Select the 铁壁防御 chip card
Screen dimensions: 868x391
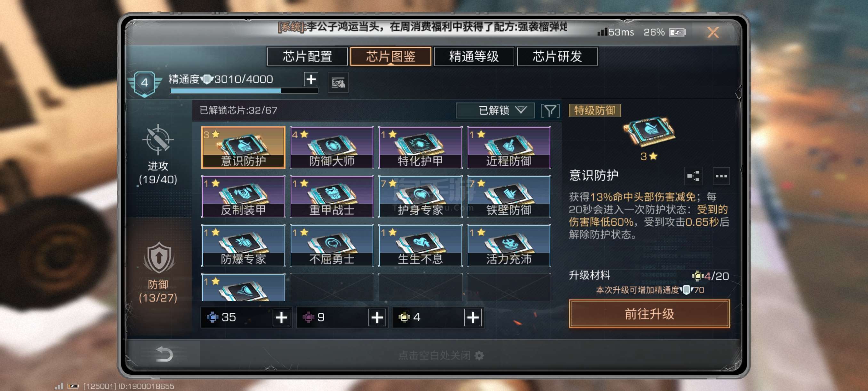[509, 197]
